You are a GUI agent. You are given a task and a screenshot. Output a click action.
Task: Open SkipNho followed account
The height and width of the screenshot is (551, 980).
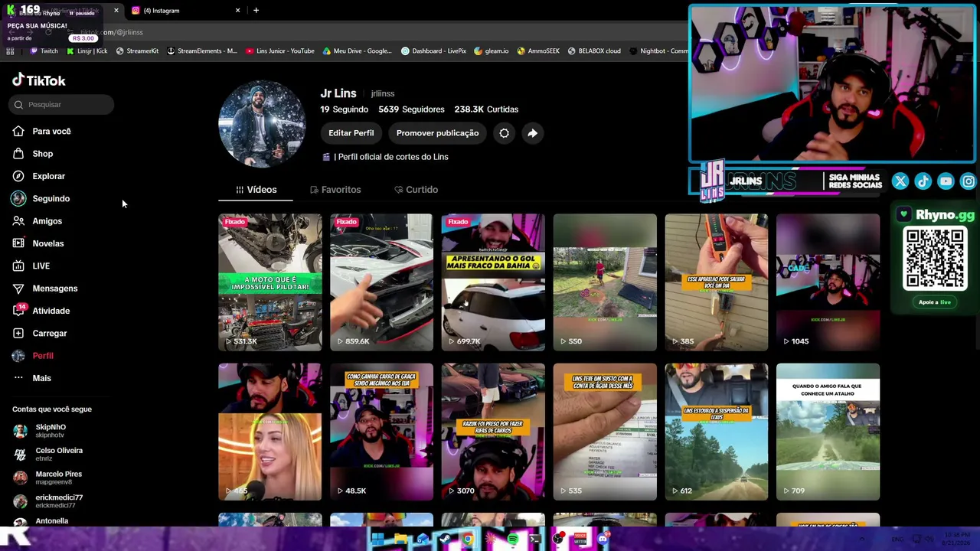coord(40,431)
